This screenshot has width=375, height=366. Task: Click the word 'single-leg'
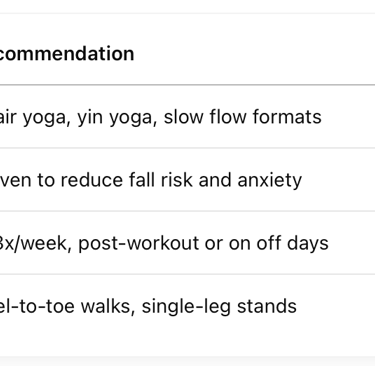tap(186, 307)
